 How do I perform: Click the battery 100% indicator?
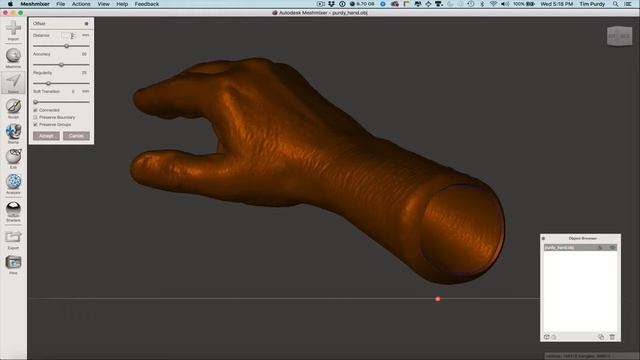pyautogui.click(x=524, y=4)
